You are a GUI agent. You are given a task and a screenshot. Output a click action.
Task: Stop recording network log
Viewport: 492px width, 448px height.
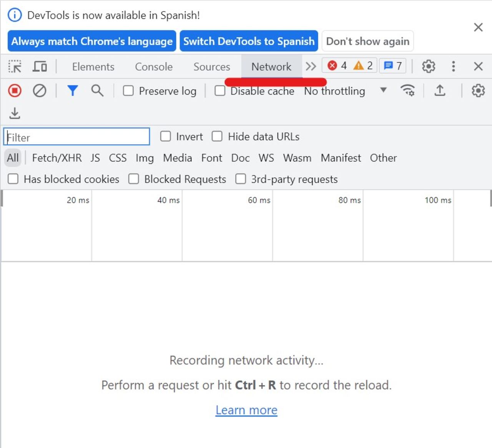tap(15, 91)
